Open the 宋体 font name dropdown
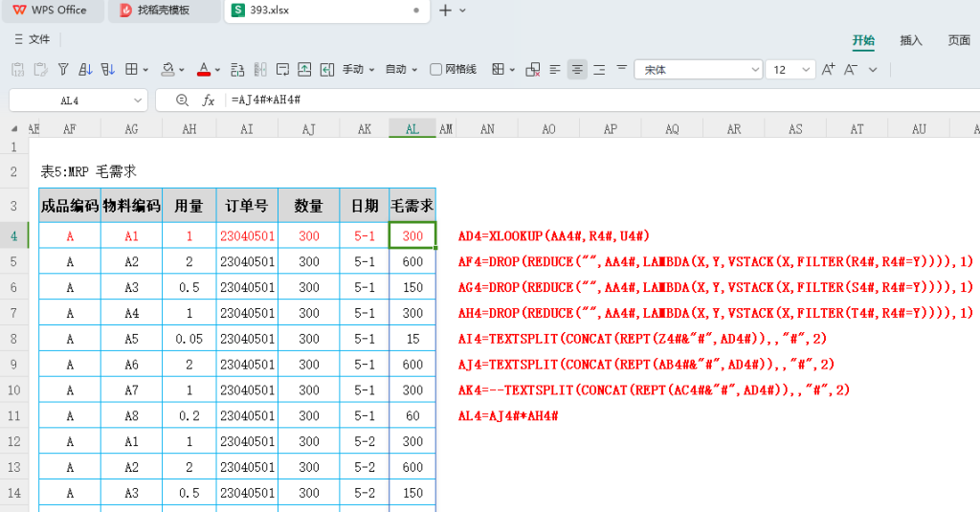The height and width of the screenshot is (512, 980). click(x=755, y=70)
